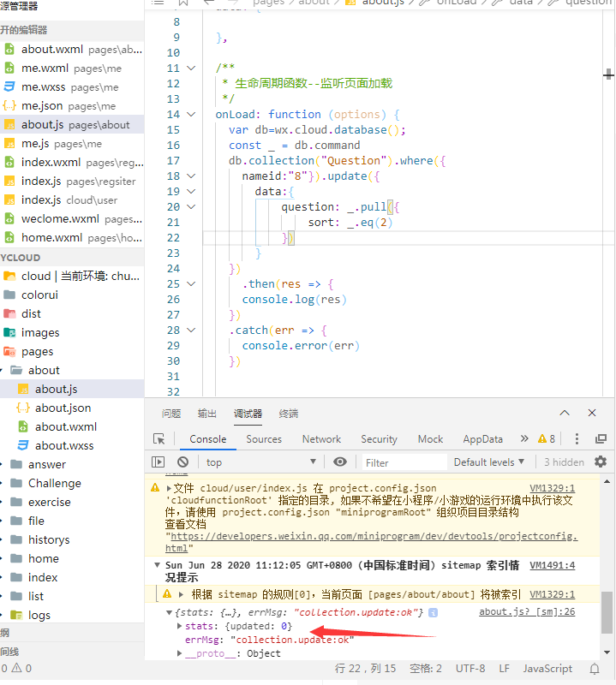Open the Mock devtools tab
The height and width of the screenshot is (685, 616).
click(430, 439)
